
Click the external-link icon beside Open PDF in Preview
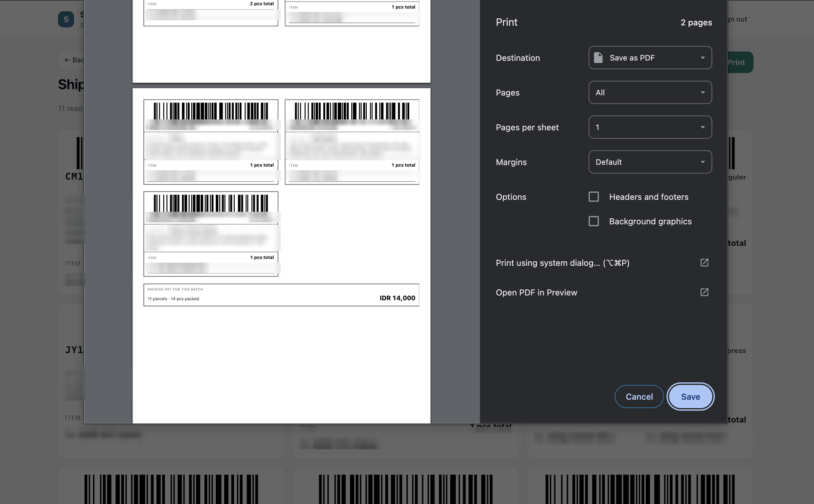[704, 292]
